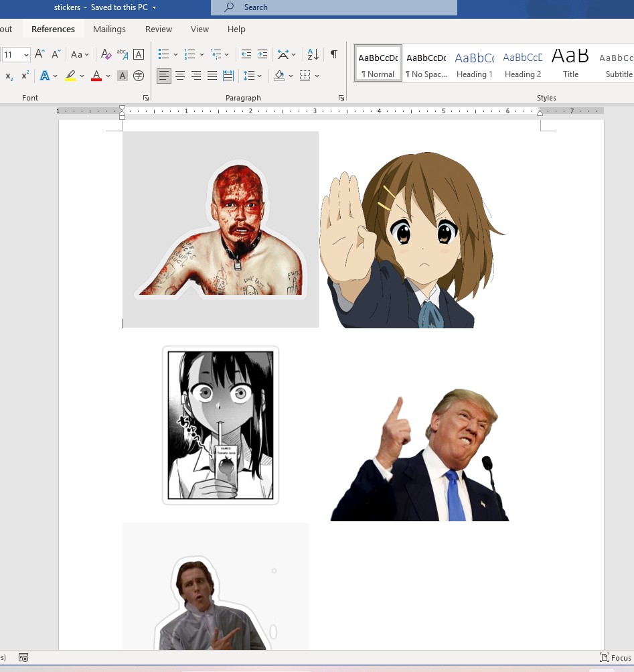Open the Help tab

pyautogui.click(x=236, y=29)
